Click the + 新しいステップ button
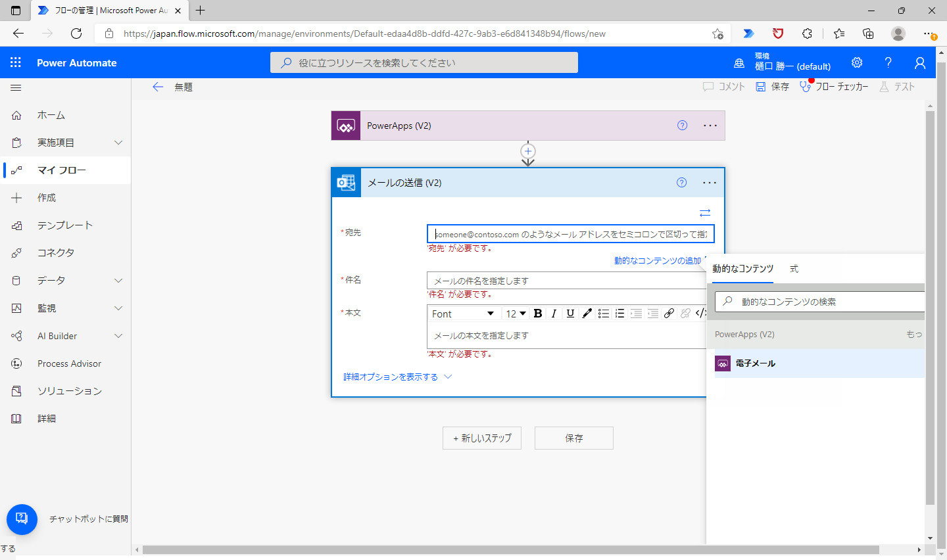 (482, 438)
